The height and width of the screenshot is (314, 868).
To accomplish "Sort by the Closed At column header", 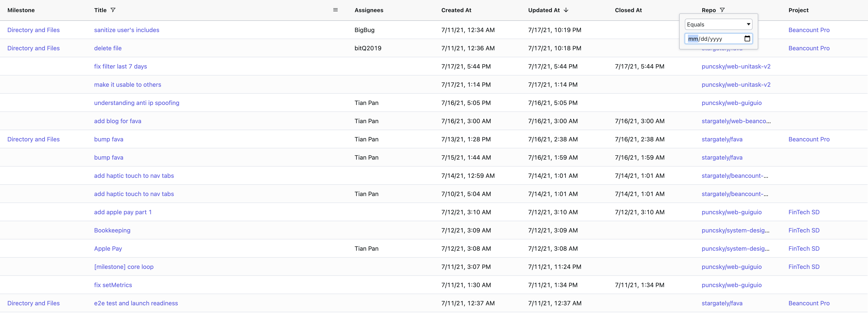I will click(628, 10).
